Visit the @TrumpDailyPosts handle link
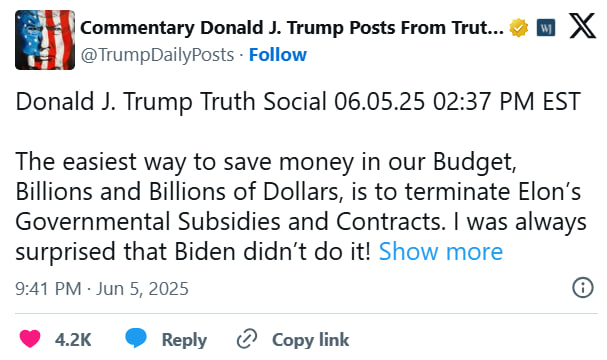The image size is (607, 360). coord(157,55)
